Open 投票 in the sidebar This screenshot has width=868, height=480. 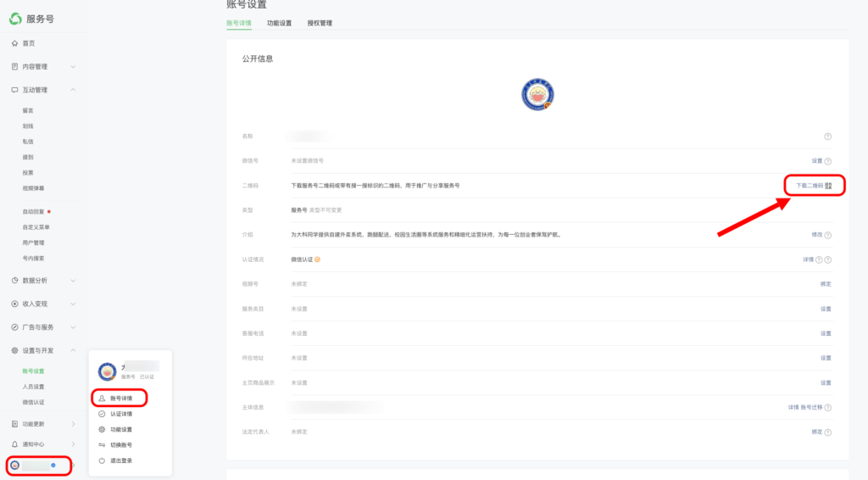click(28, 173)
